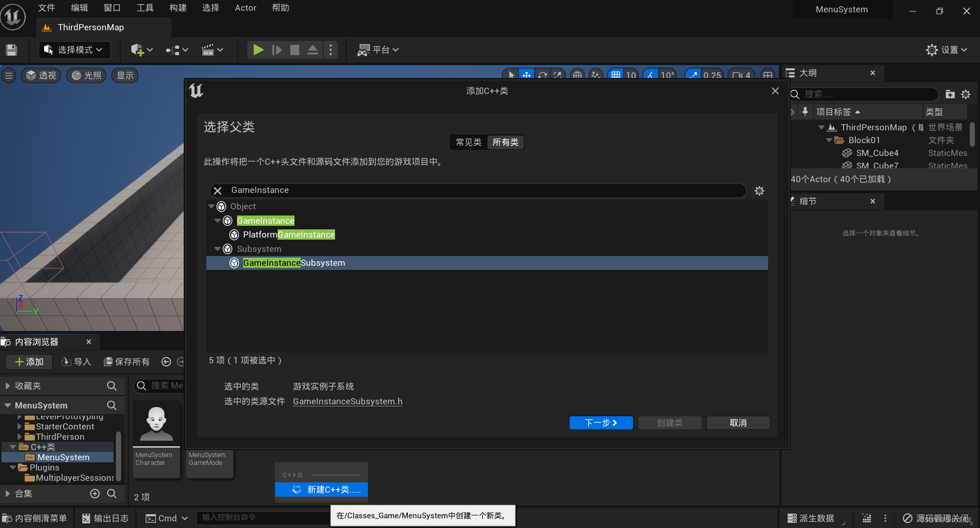Collapse the Subsystem node in class picker
Image resolution: width=980 pixels, height=528 pixels.
click(x=218, y=249)
